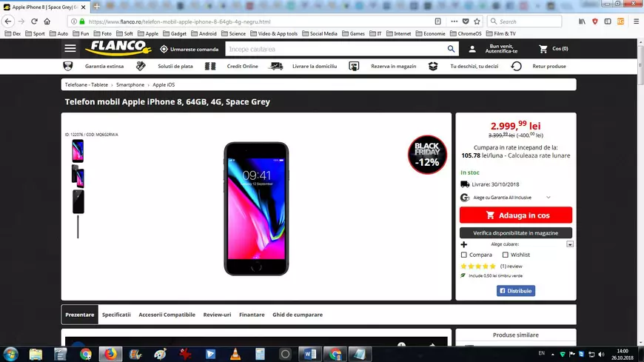Click the Bun venit, Autentifica-te link
The width and height of the screenshot is (644, 362).
(501, 49)
